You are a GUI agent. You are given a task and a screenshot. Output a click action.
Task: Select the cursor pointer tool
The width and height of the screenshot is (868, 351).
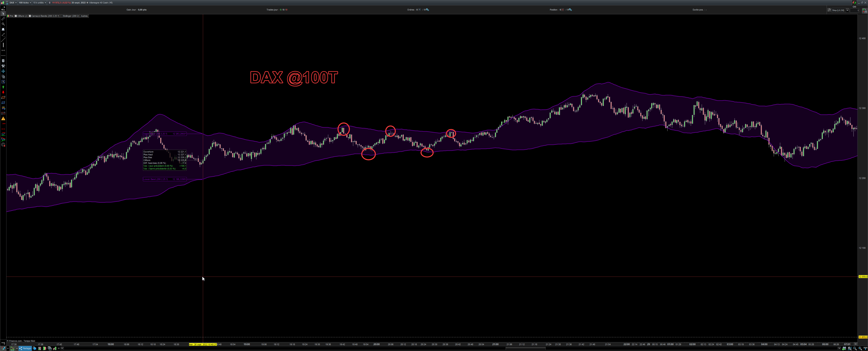(x=3, y=13)
